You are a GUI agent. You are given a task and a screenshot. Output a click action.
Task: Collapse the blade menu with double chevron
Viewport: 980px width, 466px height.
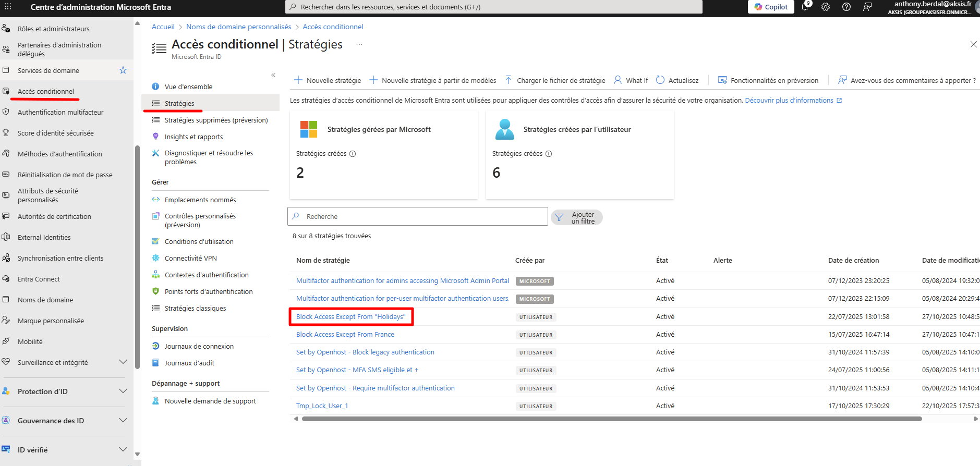[x=273, y=75]
